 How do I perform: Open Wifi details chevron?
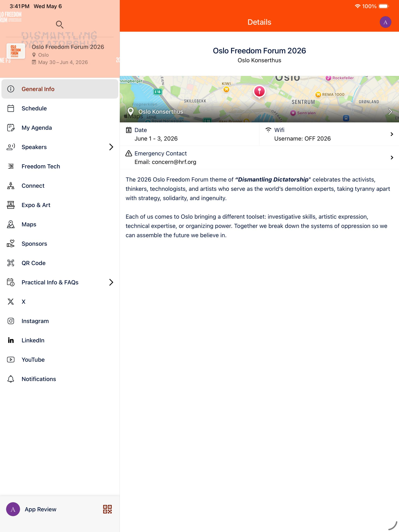[x=392, y=134]
